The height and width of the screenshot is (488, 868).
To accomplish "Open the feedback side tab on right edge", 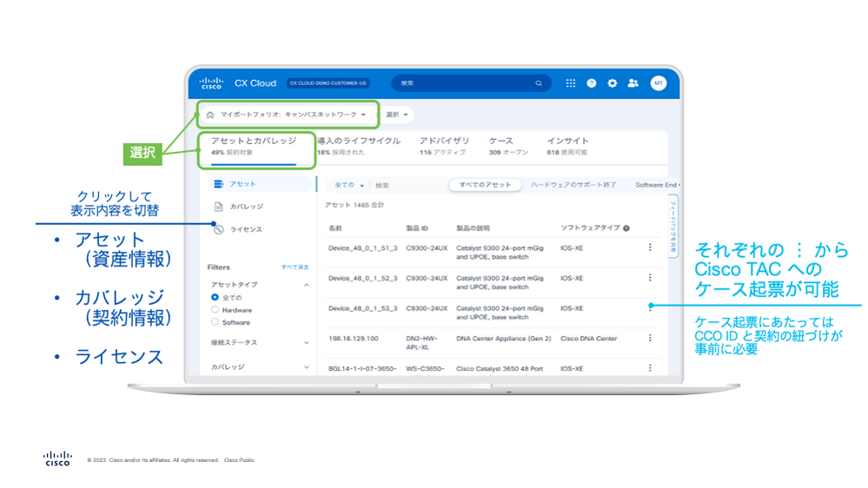I will pyautogui.click(x=673, y=227).
